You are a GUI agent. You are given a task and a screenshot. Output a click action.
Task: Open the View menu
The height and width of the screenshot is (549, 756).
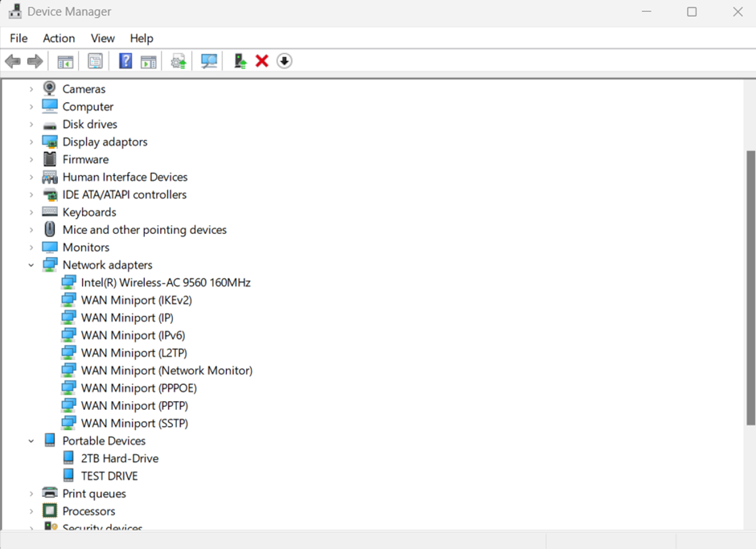click(x=102, y=38)
